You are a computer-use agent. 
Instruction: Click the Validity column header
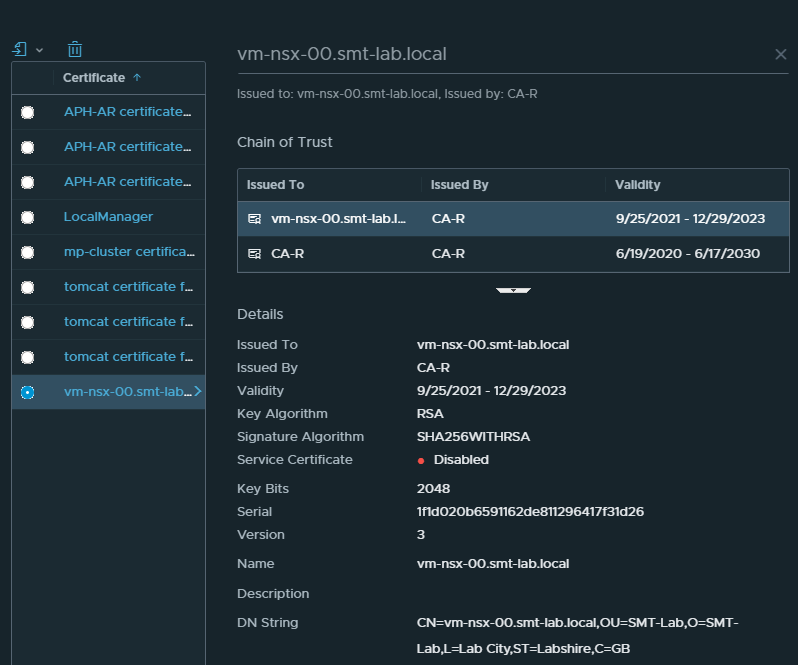(x=637, y=185)
